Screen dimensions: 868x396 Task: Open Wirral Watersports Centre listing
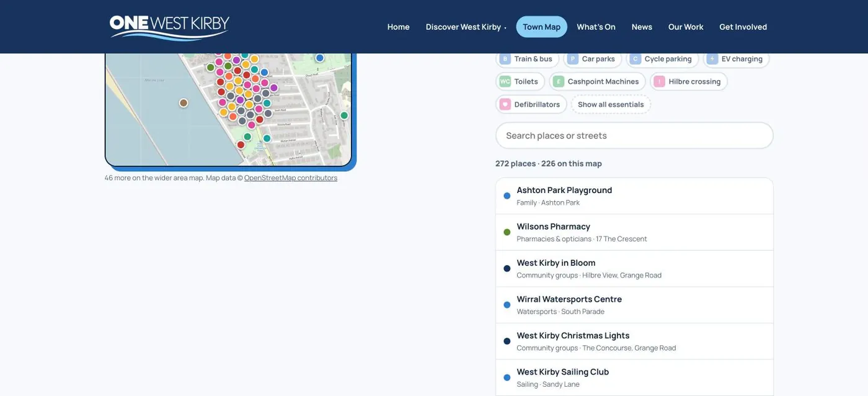634,305
